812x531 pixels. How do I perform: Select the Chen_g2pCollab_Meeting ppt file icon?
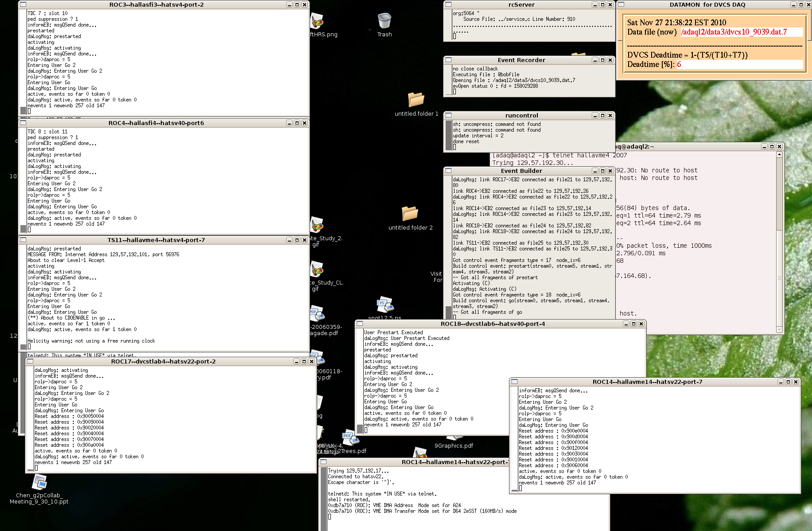point(39,482)
